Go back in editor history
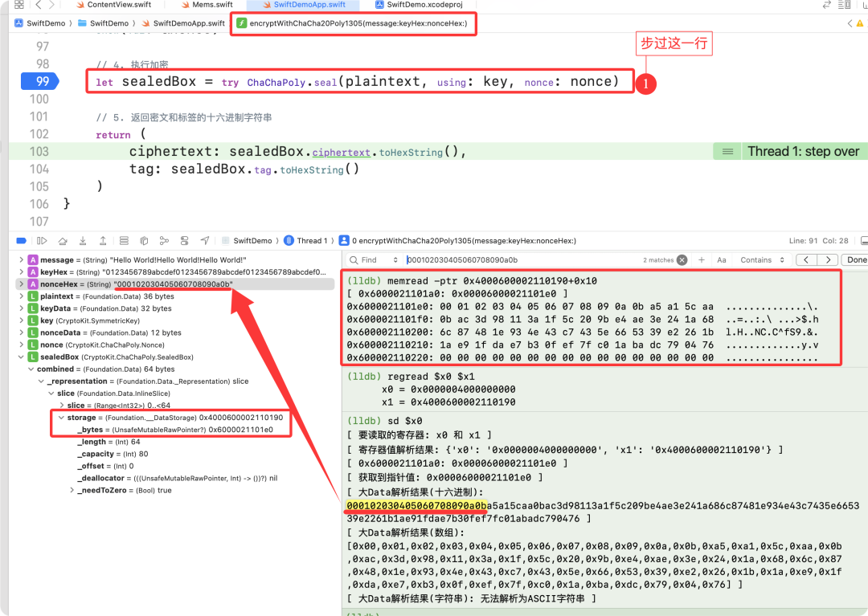 coord(39,5)
